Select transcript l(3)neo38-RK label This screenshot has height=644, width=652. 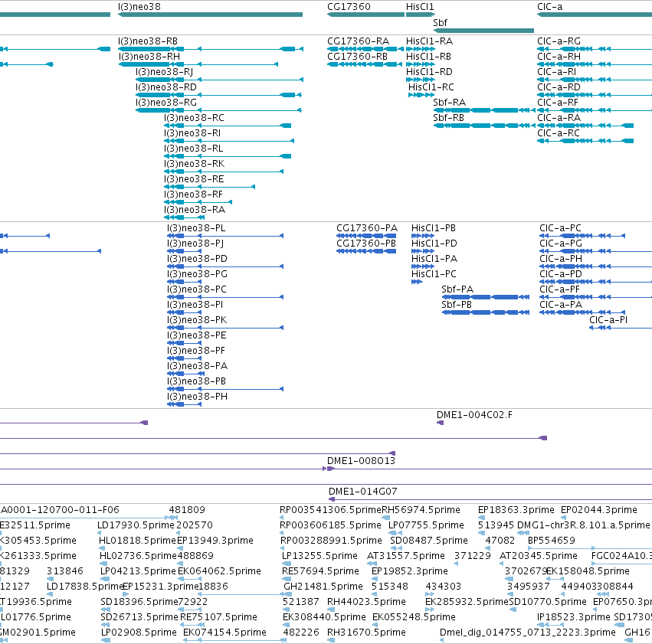194,164
